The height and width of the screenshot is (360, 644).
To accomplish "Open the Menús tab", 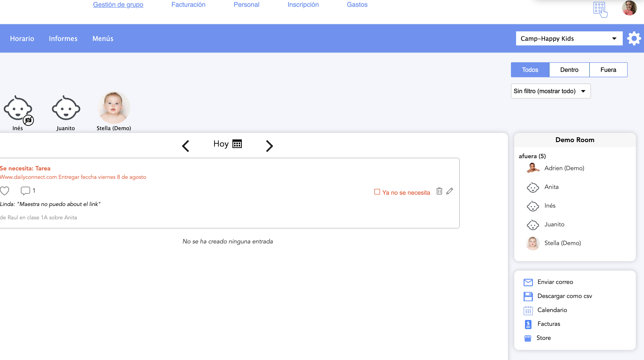I will coord(103,39).
